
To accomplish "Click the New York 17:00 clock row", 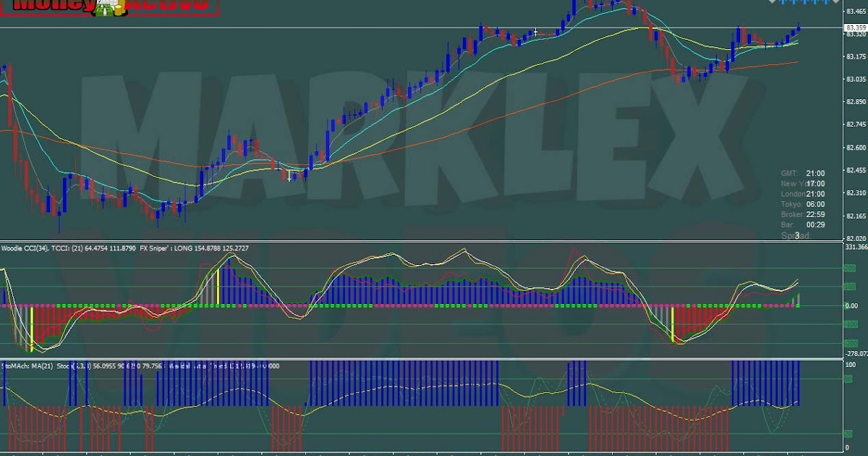I will 803,184.
